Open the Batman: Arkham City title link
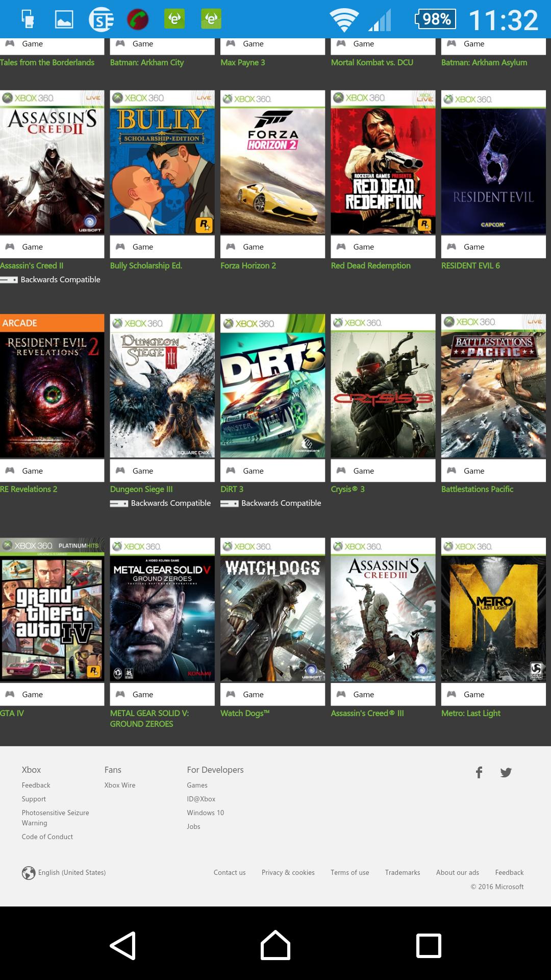This screenshot has height=980, width=551. [x=147, y=62]
